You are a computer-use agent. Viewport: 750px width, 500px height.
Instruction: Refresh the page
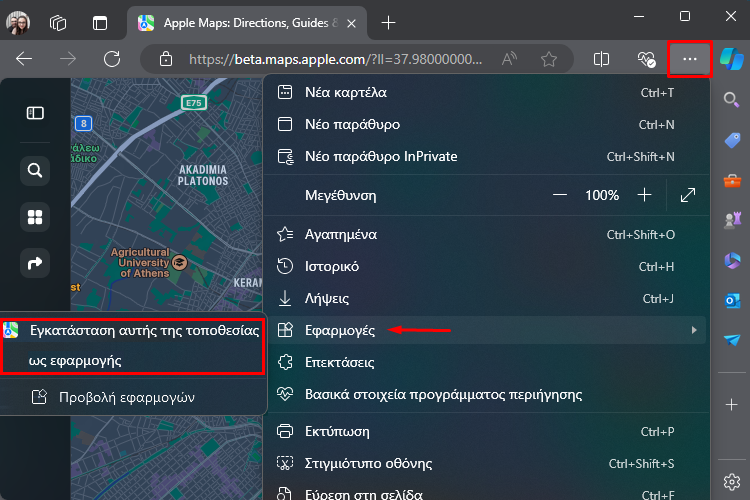point(112,59)
